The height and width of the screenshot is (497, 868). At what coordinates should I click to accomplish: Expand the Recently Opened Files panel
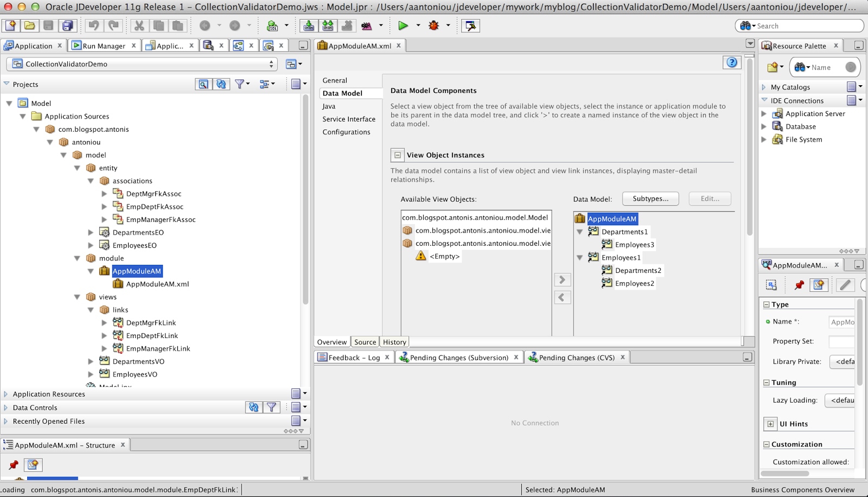click(x=6, y=421)
